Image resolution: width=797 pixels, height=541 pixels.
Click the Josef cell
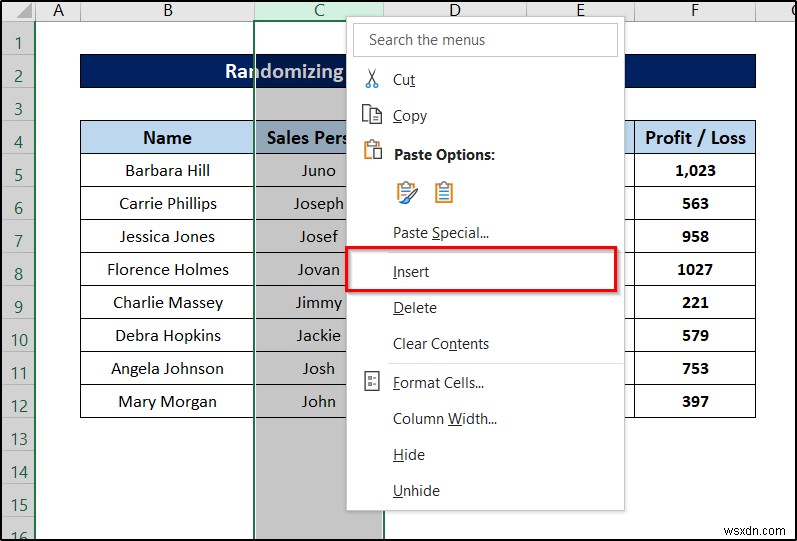click(x=301, y=236)
